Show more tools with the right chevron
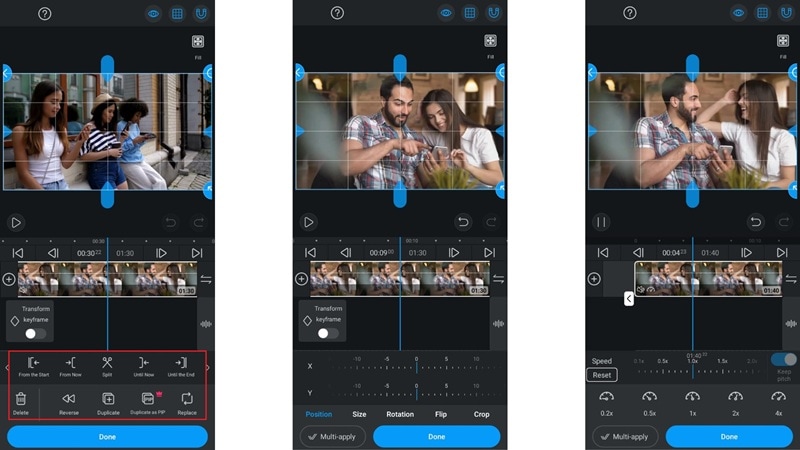Image resolution: width=800 pixels, height=450 pixels. (x=208, y=367)
